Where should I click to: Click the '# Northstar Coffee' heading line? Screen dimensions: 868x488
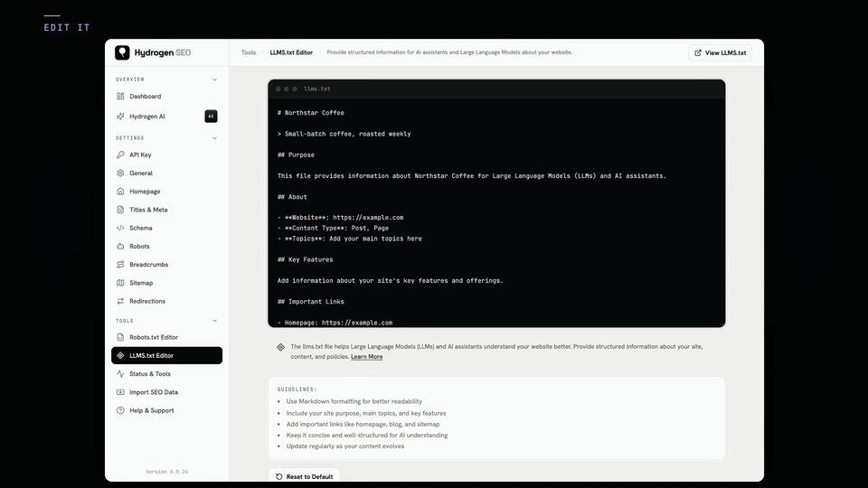click(310, 113)
